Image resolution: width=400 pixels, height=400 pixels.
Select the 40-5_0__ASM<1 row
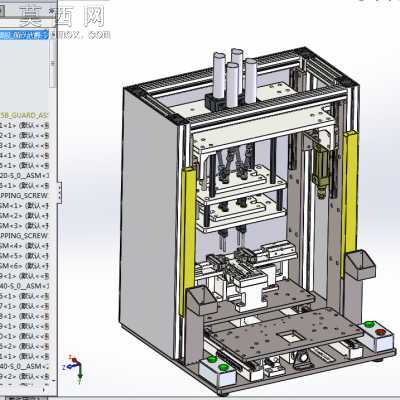click(24, 286)
